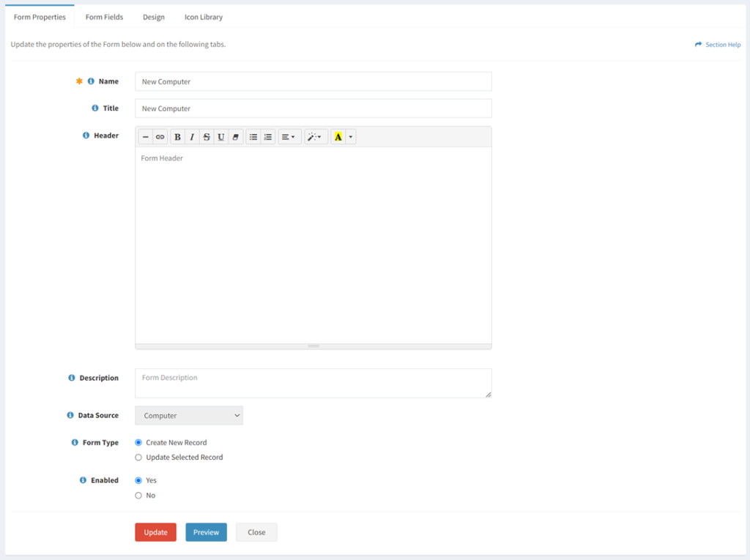Apply underline formatting in the Header toolbar
The image size is (750, 560).
pos(222,136)
